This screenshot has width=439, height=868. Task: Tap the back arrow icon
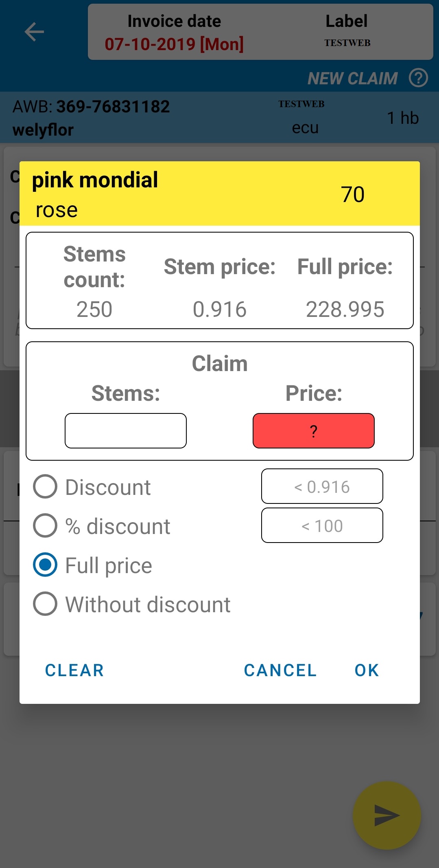34,32
